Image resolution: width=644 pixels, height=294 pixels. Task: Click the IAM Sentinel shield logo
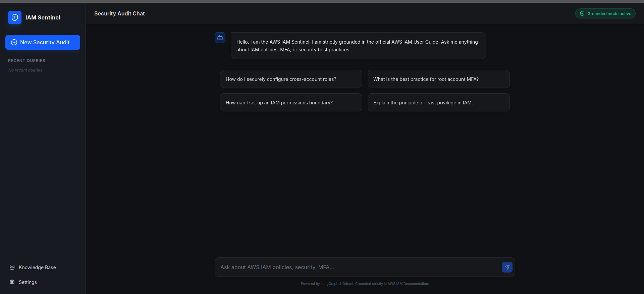click(x=15, y=17)
